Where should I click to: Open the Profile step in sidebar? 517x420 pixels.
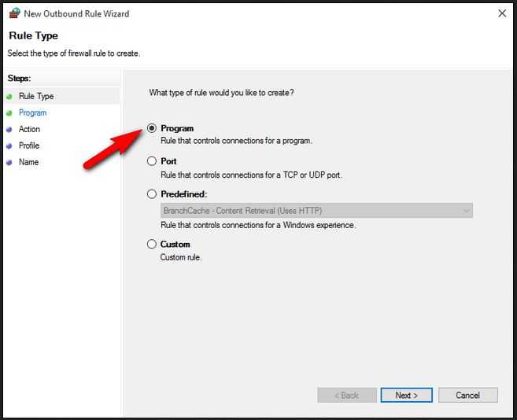pyautogui.click(x=29, y=146)
